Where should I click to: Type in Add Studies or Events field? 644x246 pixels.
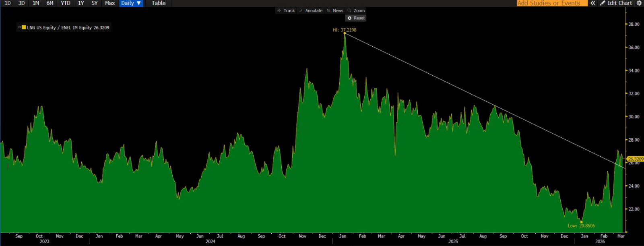(x=551, y=3)
